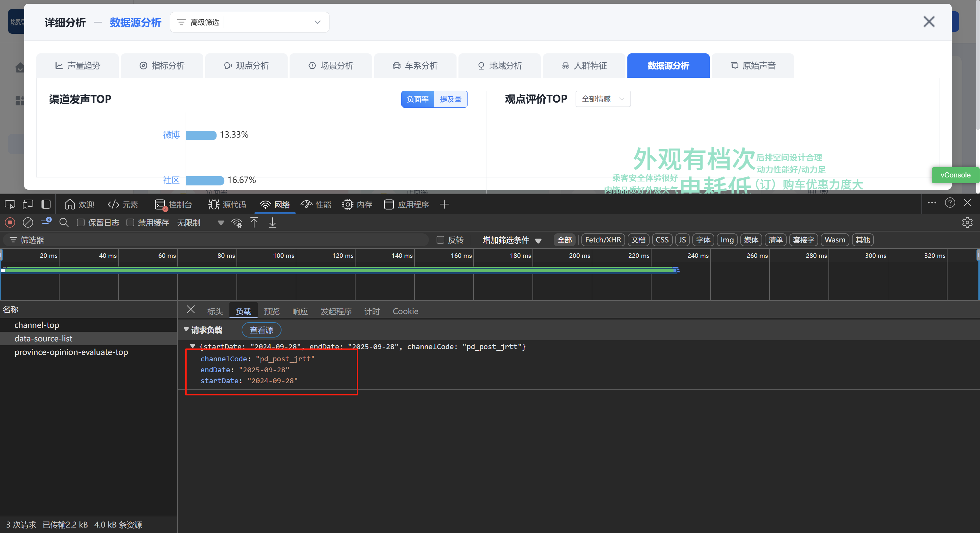The image size is (980, 533).
Task: Click the record network log icon
Action: pos(10,222)
